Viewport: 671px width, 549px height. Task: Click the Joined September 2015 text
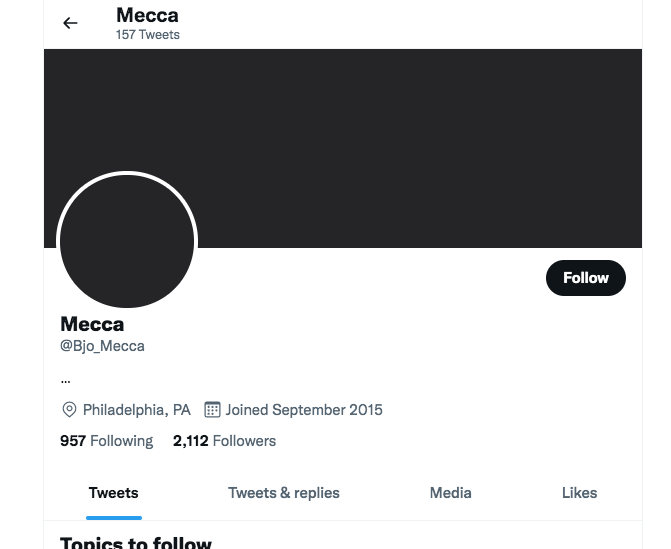304,410
